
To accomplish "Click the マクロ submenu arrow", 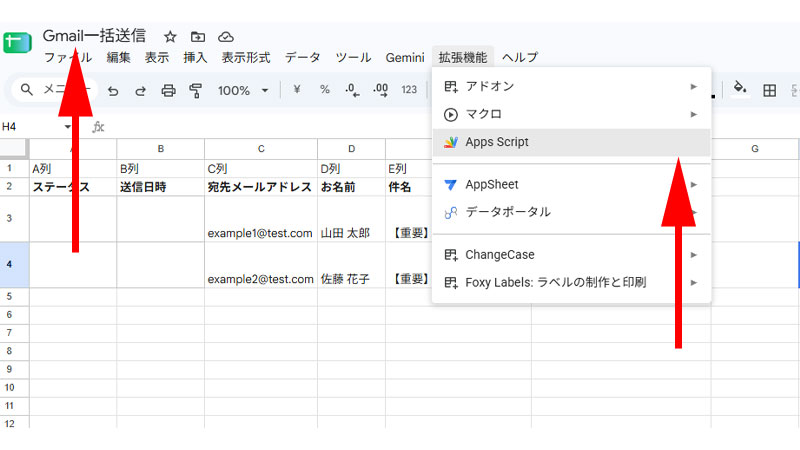I will click(x=693, y=114).
